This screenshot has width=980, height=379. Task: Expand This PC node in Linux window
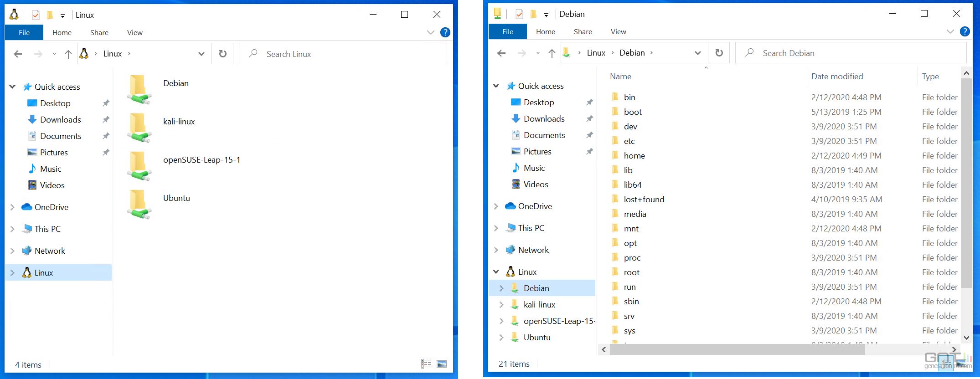tap(12, 229)
